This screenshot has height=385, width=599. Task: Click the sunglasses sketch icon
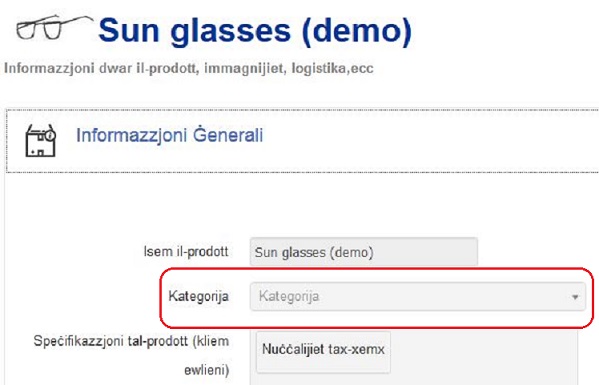(x=55, y=27)
